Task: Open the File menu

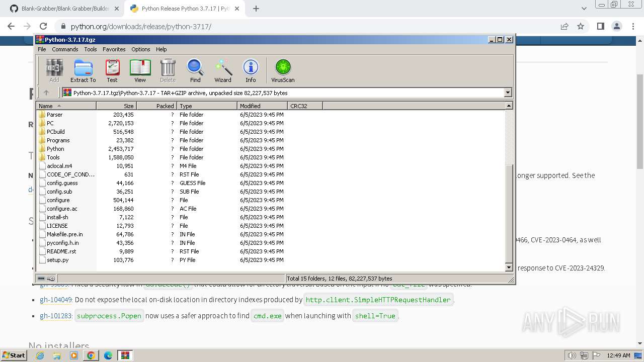Action: click(42, 49)
